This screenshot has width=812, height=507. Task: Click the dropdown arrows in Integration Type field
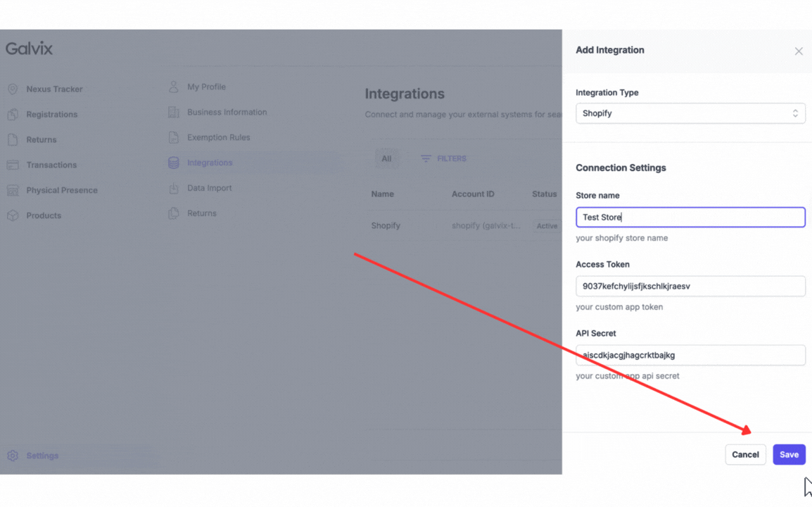click(x=795, y=113)
